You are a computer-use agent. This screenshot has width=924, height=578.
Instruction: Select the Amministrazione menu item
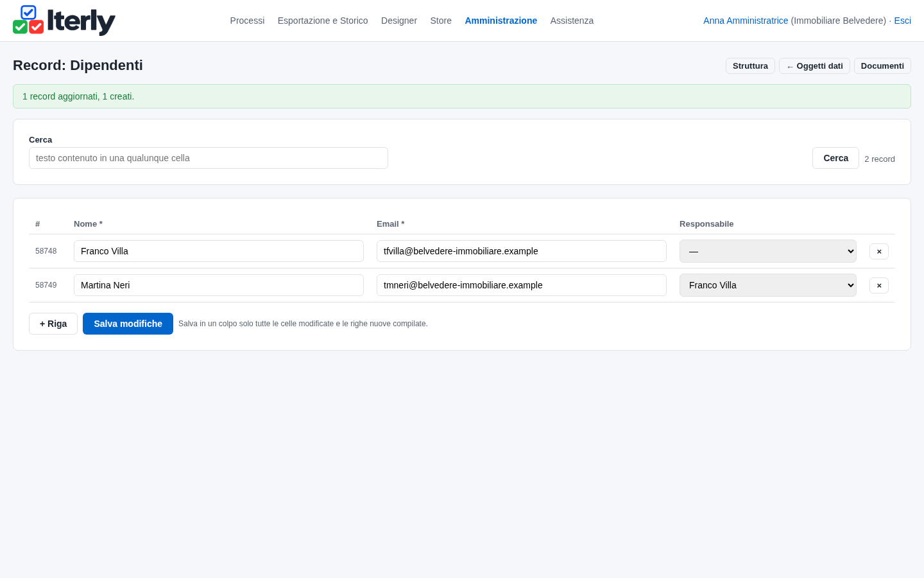point(501,21)
